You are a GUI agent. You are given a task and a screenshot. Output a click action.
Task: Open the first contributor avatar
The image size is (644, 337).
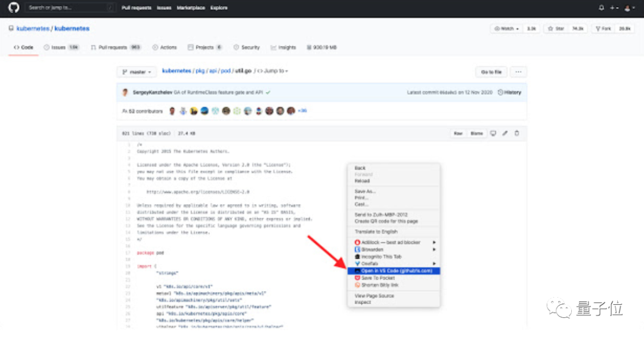(172, 111)
